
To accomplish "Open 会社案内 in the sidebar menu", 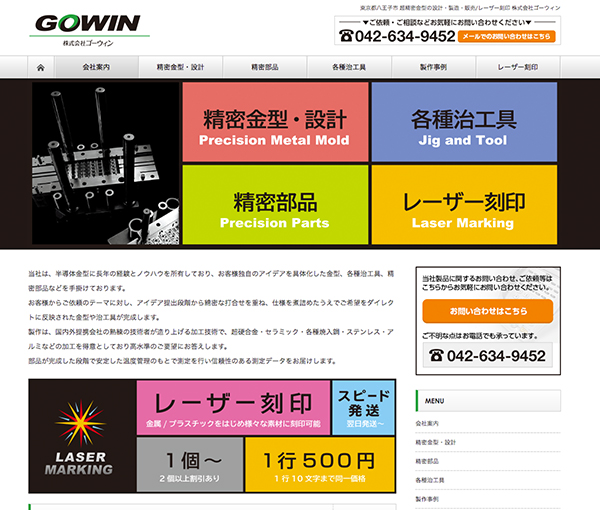I will coord(427,424).
